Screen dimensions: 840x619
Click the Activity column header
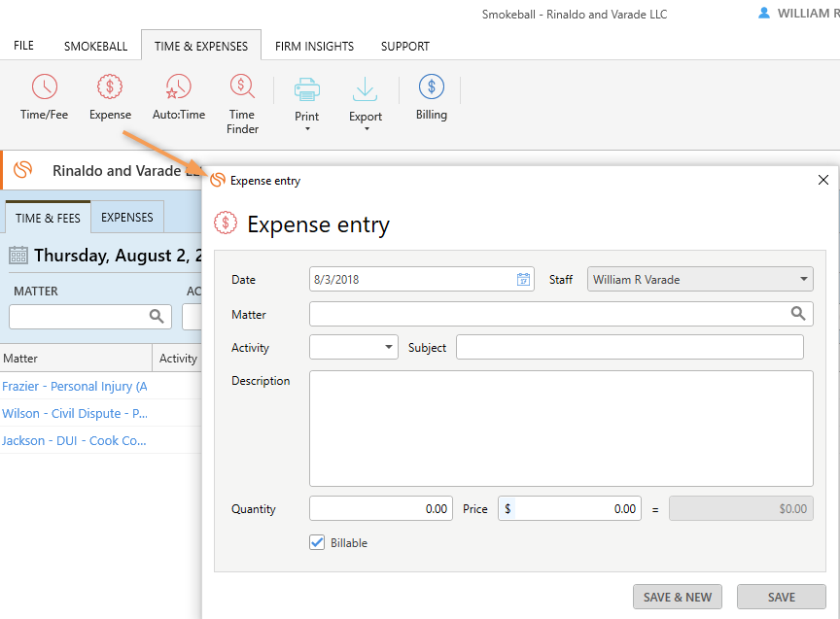pos(178,359)
